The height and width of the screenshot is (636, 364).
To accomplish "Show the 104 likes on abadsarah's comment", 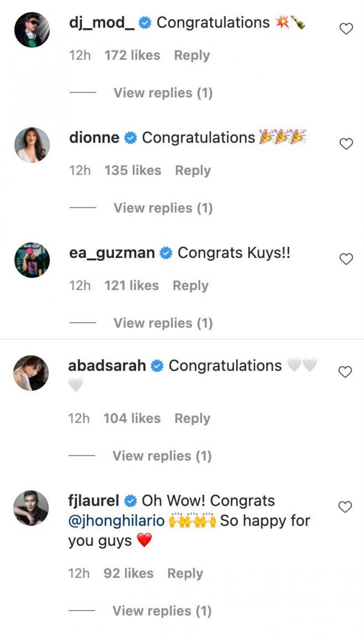I will click(x=132, y=418).
